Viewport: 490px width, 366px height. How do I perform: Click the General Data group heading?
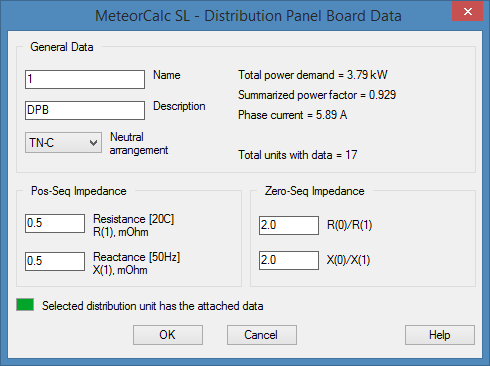(x=62, y=47)
